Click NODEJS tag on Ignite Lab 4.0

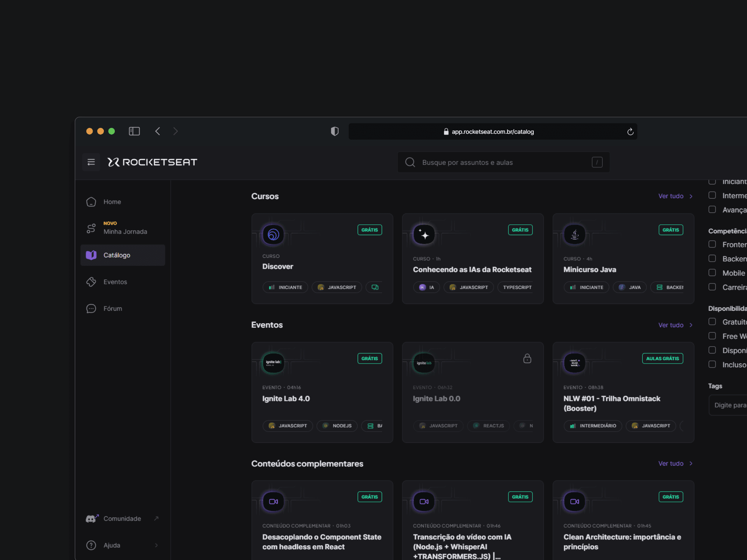coord(337,426)
